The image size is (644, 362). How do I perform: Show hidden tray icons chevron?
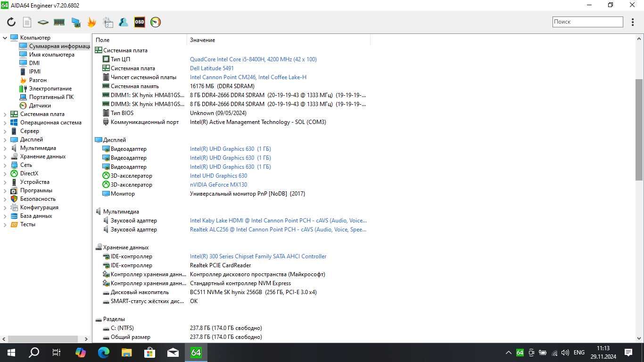(x=509, y=353)
